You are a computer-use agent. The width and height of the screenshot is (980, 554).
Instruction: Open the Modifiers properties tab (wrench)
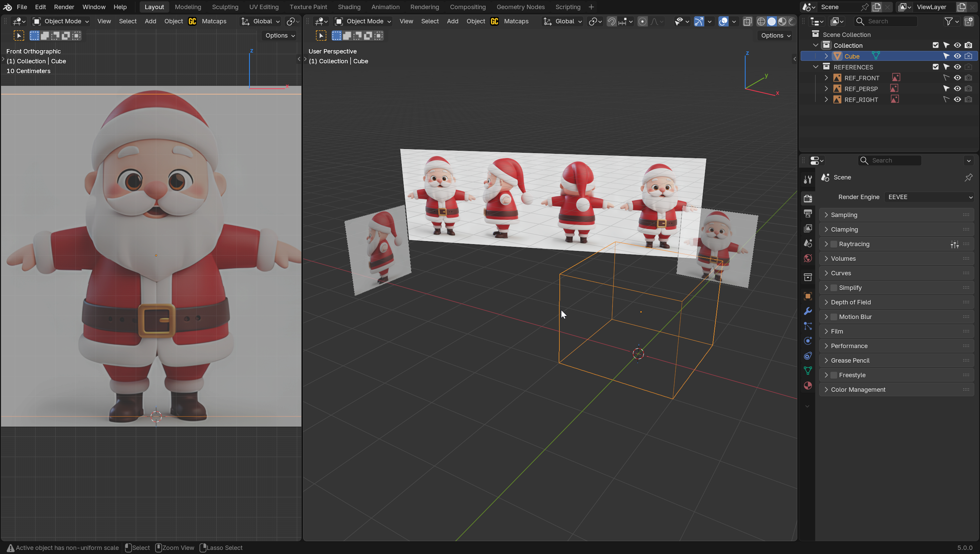click(x=808, y=311)
